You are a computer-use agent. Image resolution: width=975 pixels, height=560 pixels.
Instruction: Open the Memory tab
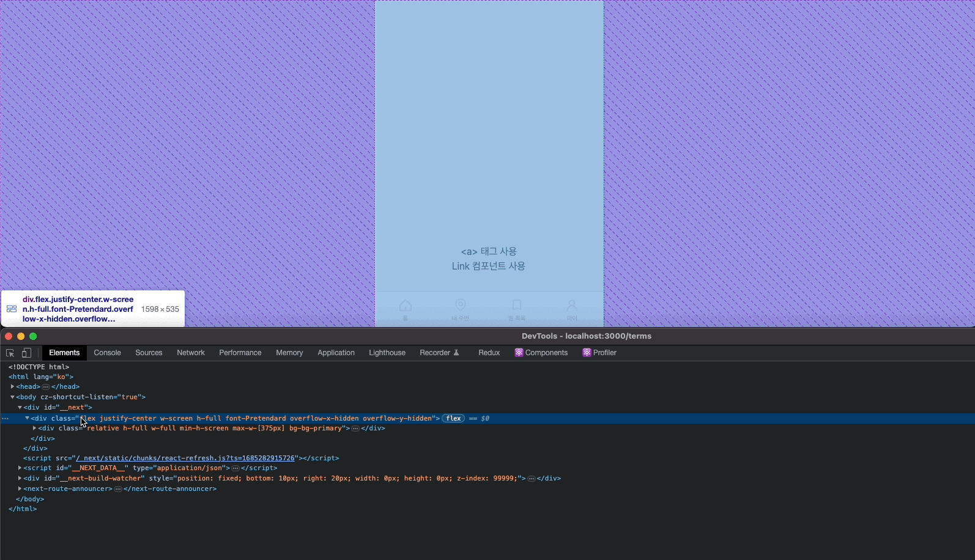point(289,353)
